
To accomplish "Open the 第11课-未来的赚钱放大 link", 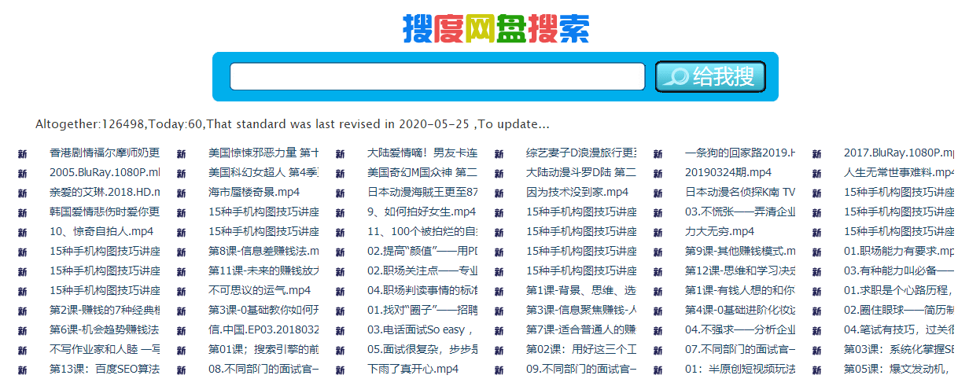I will pyautogui.click(x=263, y=270).
